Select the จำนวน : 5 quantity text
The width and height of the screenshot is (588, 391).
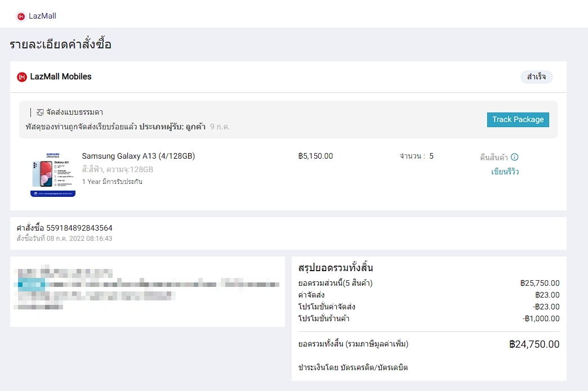(416, 156)
